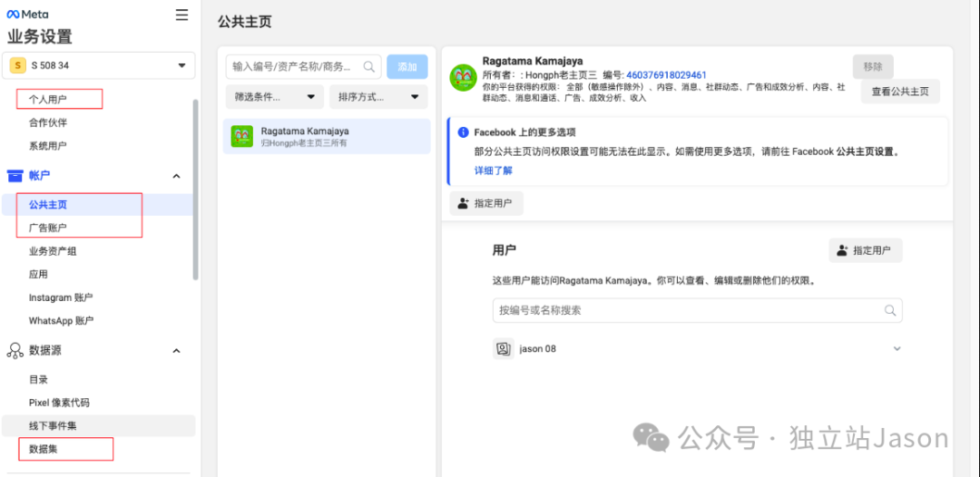This screenshot has height=477, width=980.
Task: Open 业务资产组 in the sidebar
Action: pos(53,251)
